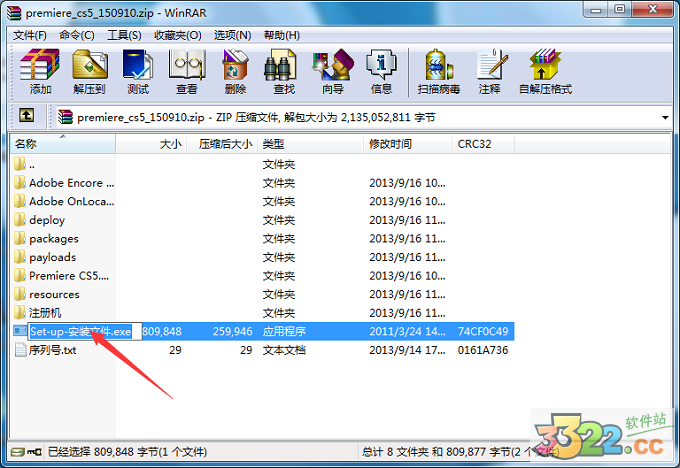This screenshot has width=680, height=468.
Task: Select 'Premiere CS5....' folder name
Action: point(69,276)
